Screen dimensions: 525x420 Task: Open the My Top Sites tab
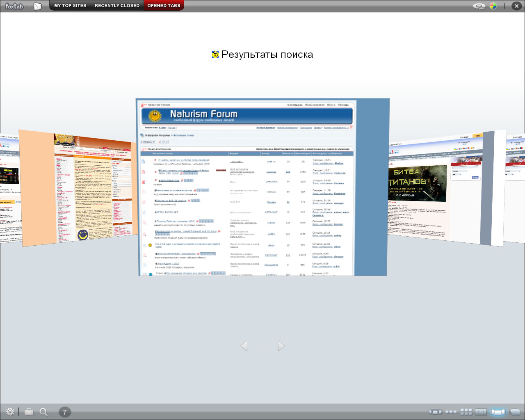pos(70,6)
